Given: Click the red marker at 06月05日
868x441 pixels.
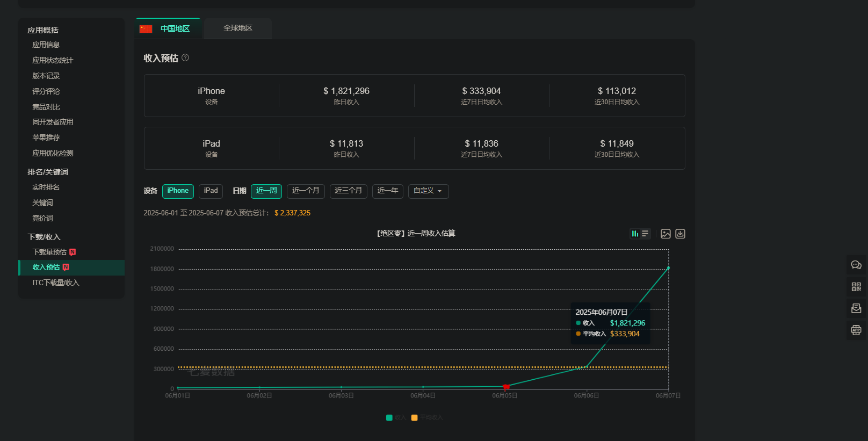Looking at the screenshot, I should (506, 387).
